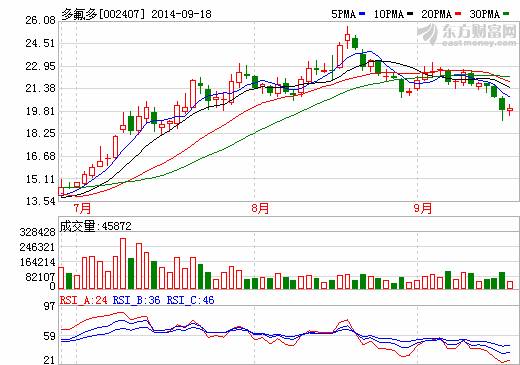Click the 19.81 price axis label

point(40,111)
